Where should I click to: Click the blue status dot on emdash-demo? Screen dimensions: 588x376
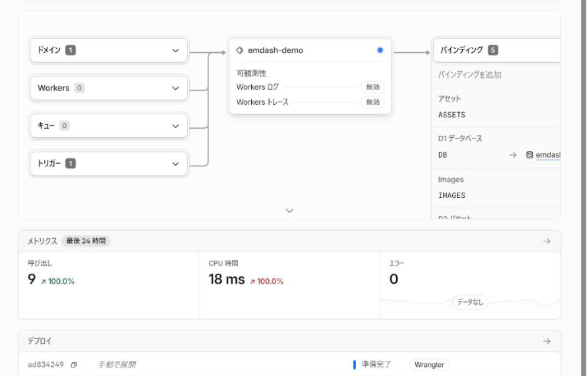click(x=380, y=50)
